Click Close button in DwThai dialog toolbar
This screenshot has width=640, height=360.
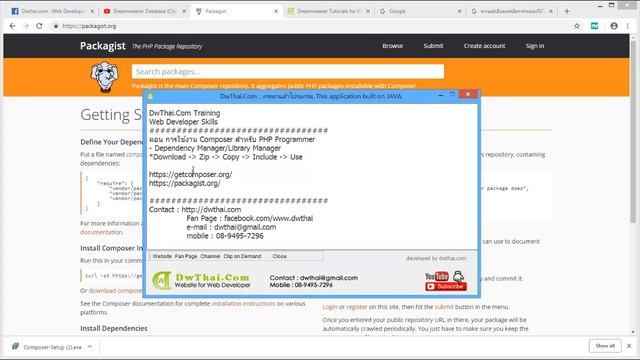[x=280, y=256]
